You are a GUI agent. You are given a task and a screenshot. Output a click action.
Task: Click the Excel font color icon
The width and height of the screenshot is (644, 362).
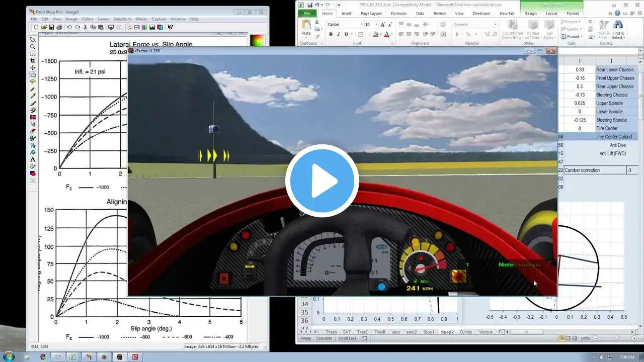(386, 34)
